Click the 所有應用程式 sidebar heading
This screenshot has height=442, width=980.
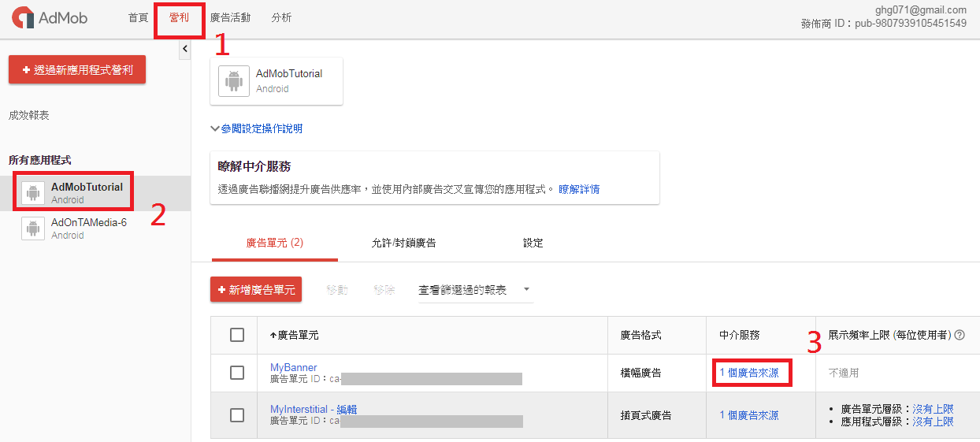pos(39,160)
